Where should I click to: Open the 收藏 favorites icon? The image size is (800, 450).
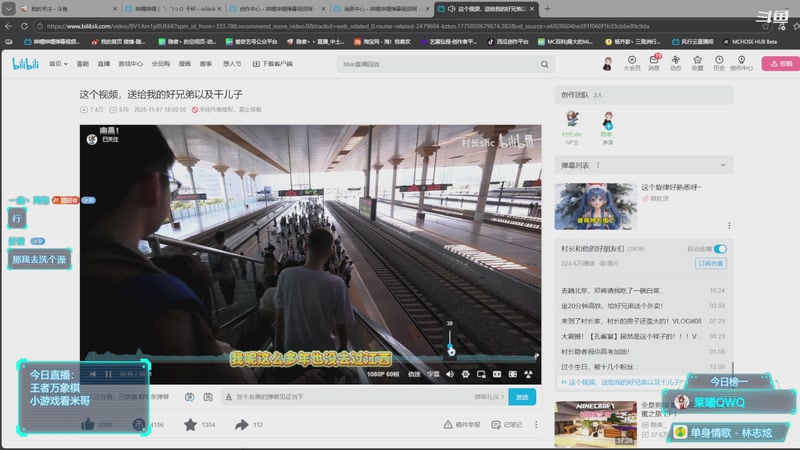(697, 63)
